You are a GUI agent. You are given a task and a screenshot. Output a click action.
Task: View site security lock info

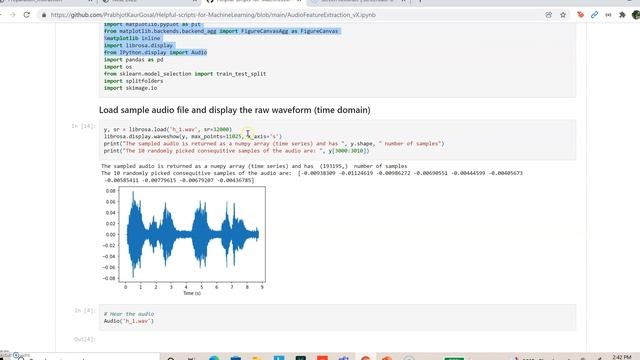click(44, 15)
